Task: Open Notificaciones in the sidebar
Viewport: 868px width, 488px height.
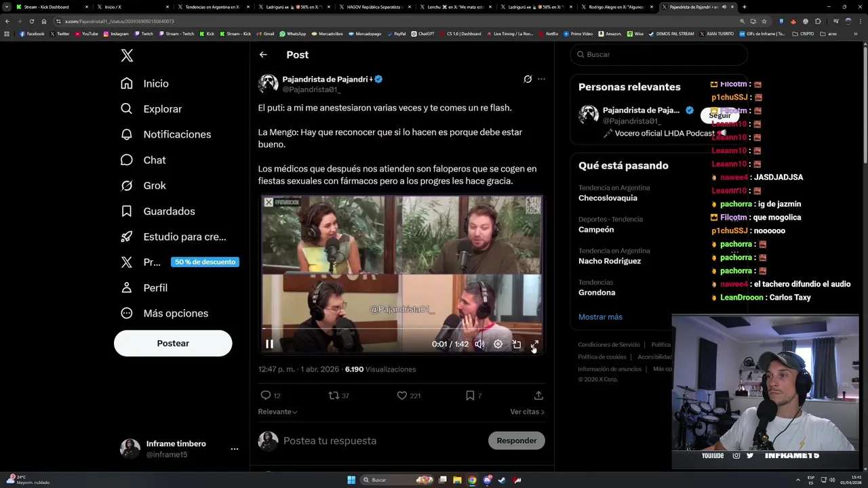Action: [165, 134]
